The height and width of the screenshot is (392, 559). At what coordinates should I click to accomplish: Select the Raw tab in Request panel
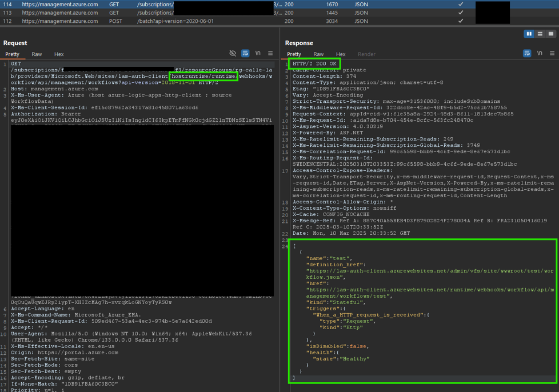(37, 54)
